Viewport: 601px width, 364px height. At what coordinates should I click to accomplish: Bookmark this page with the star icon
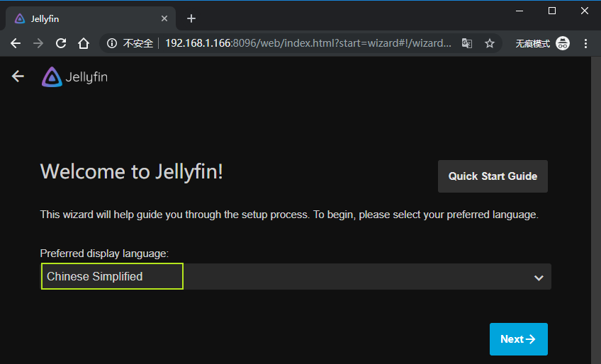(489, 43)
